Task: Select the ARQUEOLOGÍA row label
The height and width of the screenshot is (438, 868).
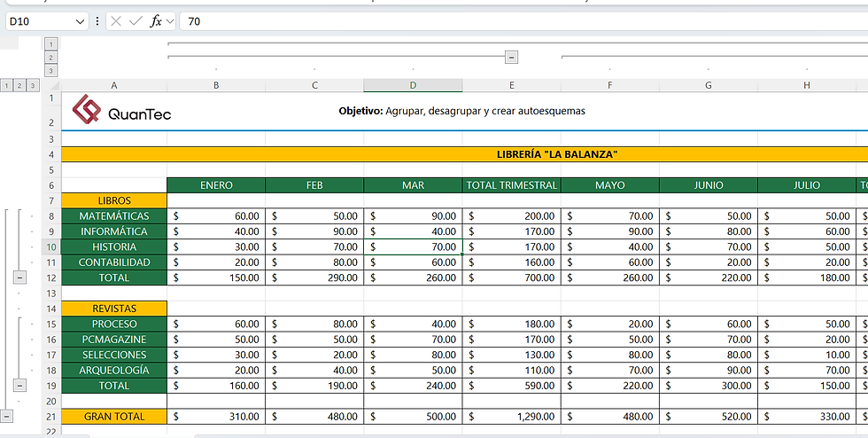Action: pyautogui.click(x=114, y=370)
